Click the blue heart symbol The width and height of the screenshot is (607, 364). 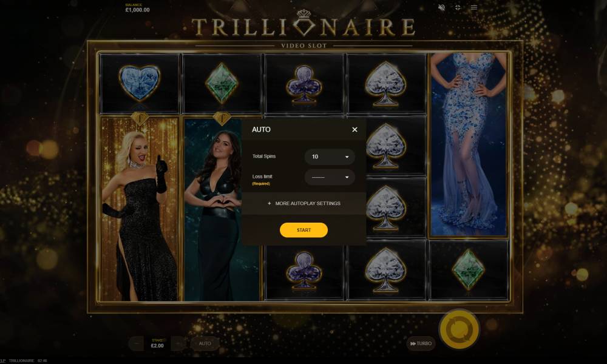(x=140, y=83)
